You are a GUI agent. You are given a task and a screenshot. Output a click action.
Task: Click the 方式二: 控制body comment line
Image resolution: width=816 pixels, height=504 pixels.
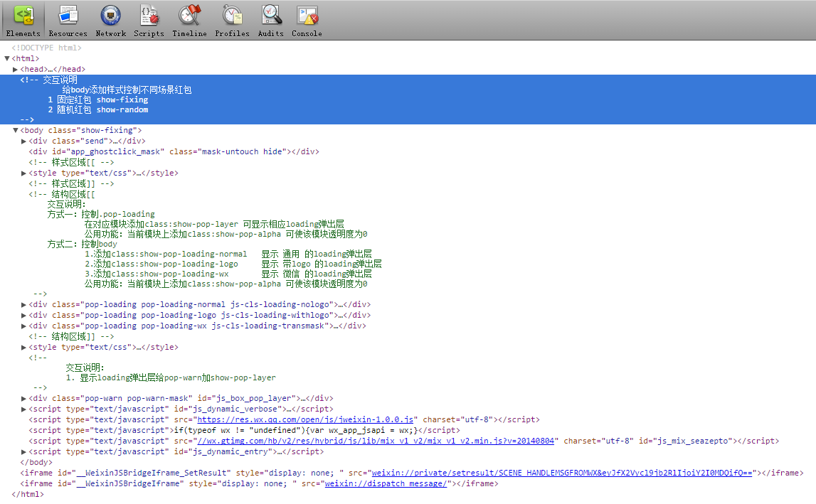[83, 244]
